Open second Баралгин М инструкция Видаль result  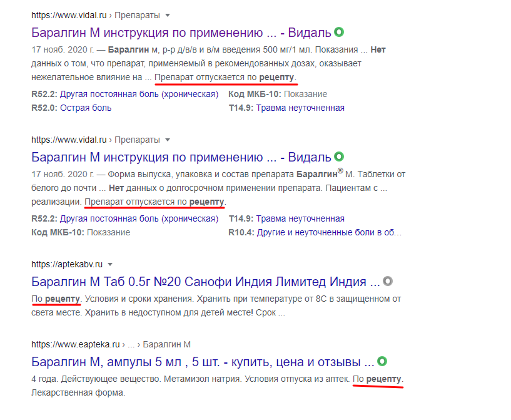click(x=180, y=156)
